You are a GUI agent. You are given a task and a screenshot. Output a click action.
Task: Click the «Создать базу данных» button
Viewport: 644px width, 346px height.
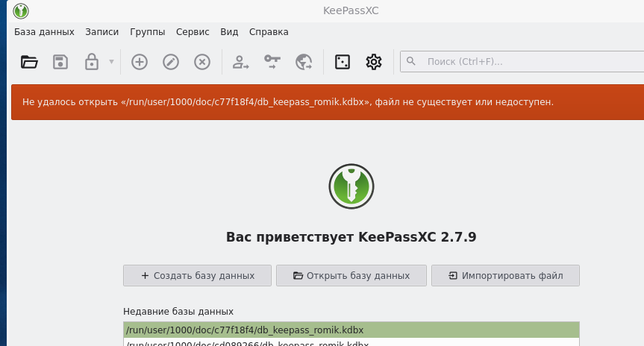point(197,275)
